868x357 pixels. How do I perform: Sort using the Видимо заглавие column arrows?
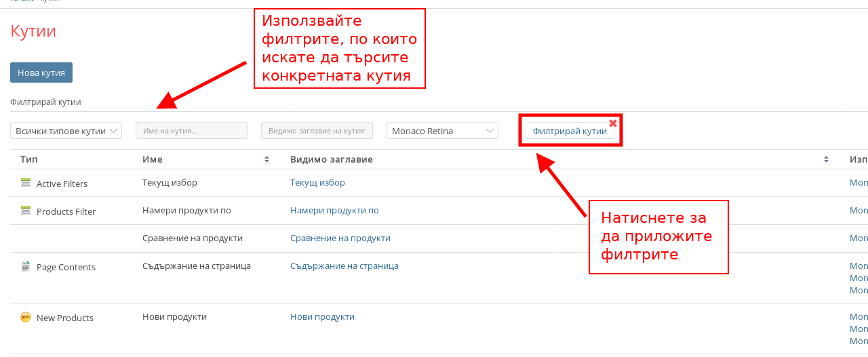(x=826, y=159)
